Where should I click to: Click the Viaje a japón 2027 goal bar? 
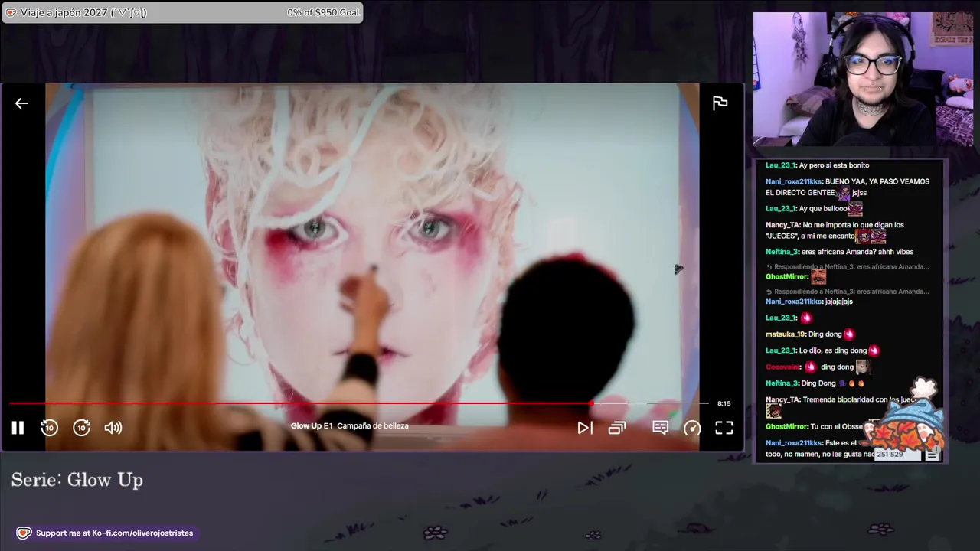(182, 12)
